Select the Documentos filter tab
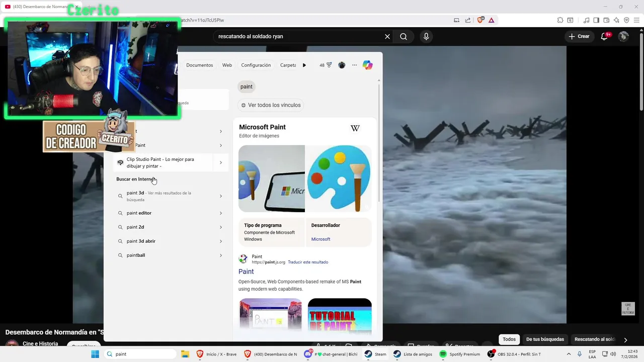The width and height of the screenshot is (644, 362). pos(199,65)
